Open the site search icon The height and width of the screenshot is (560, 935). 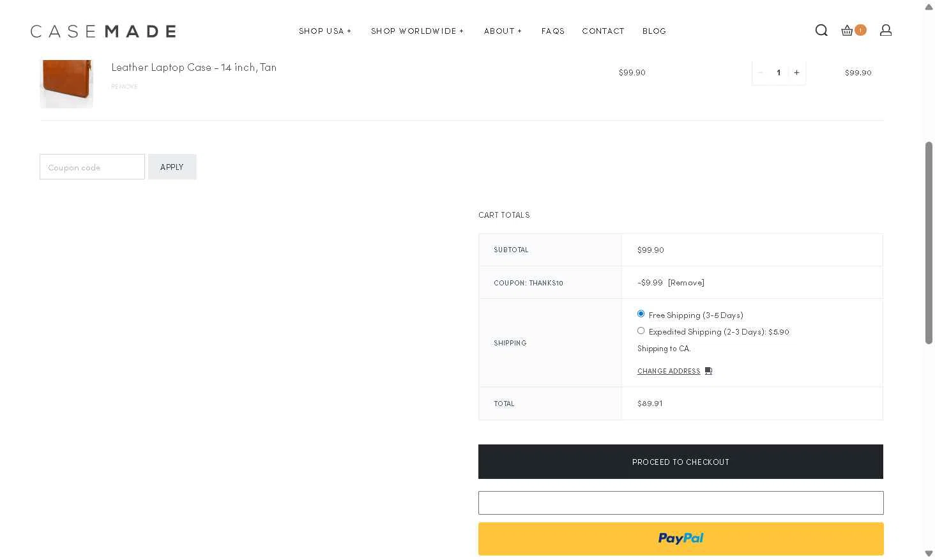[821, 30]
